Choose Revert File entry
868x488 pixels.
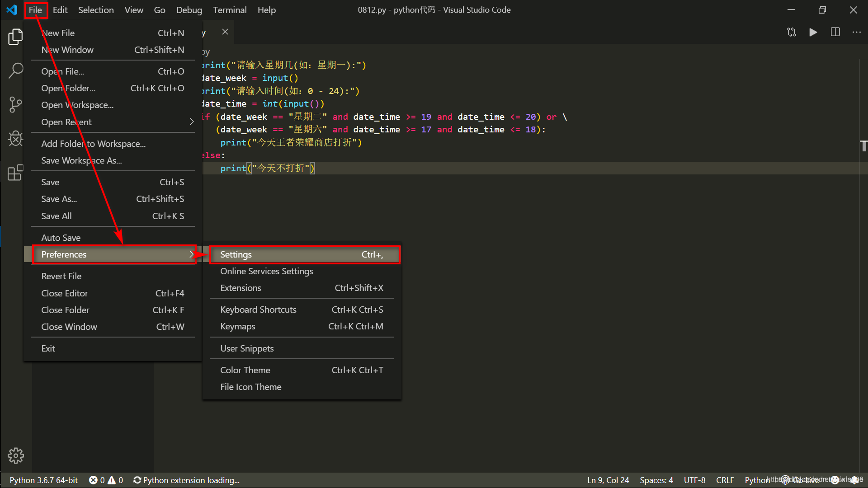tap(113, 276)
